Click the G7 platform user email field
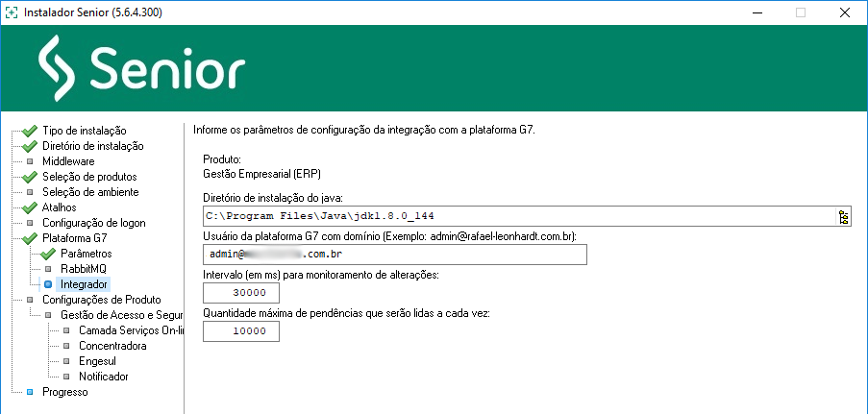 pyautogui.click(x=395, y=255)
